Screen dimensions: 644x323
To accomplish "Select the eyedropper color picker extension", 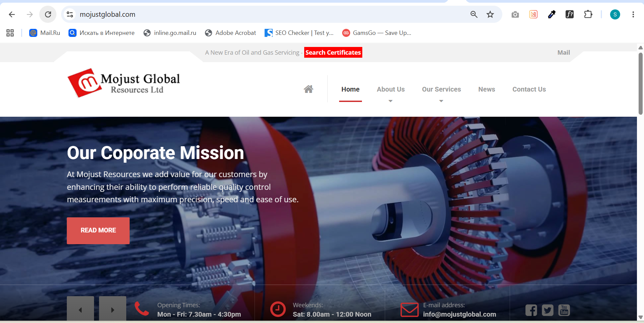I will click(551, 14).
